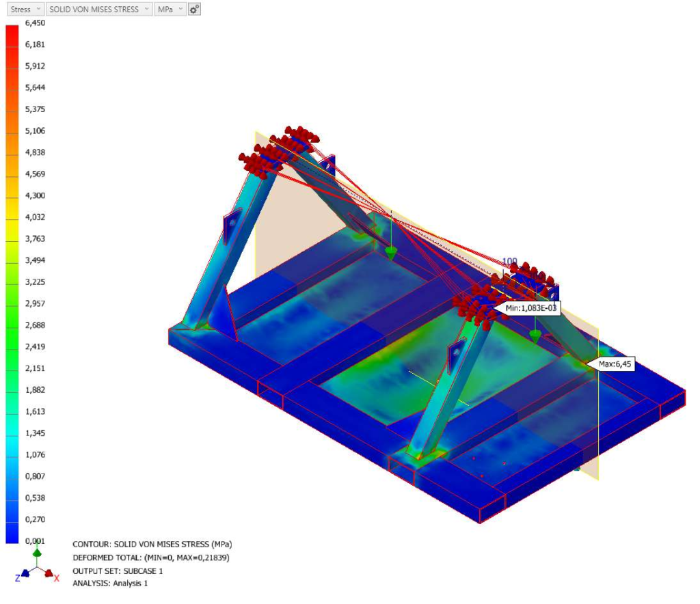This screenshot has height=604, width=700.
Task: Click the blue Z axis arrow of triad
Action: click(x=25, y=575)
